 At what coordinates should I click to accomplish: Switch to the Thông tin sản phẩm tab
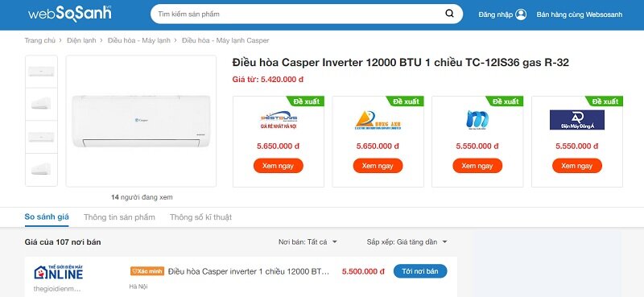(119, 217)
